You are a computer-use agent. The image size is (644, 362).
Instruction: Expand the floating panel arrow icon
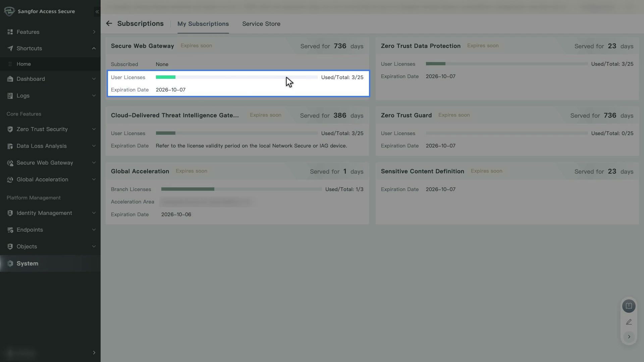click(629, 337)
